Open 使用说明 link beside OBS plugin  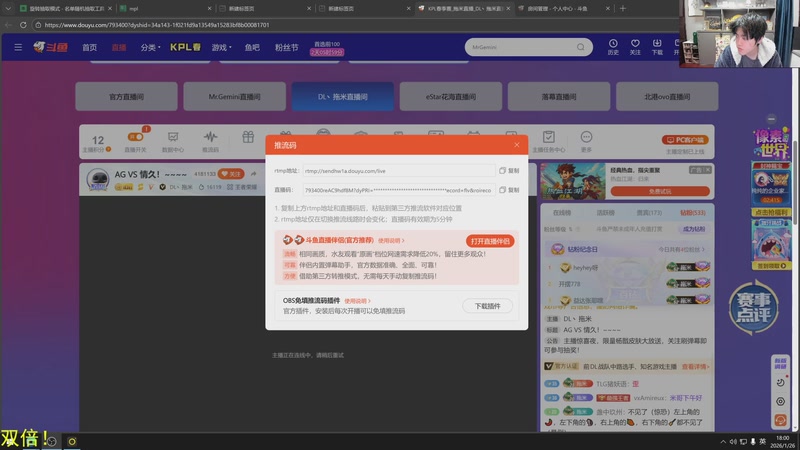click(x=357, y=301)
